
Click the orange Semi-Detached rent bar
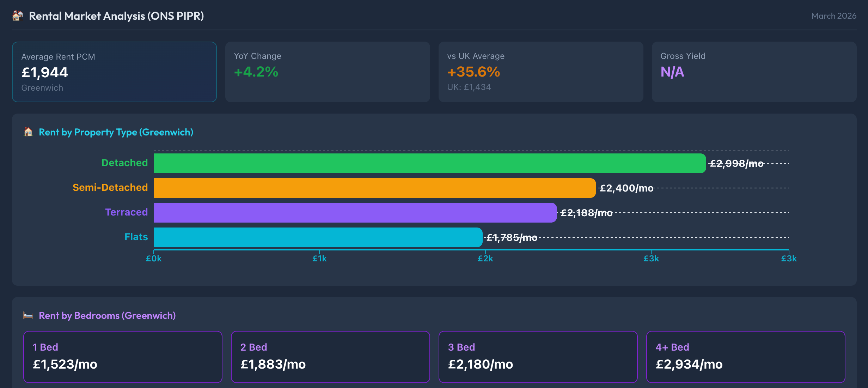click(x=375, y=188)
